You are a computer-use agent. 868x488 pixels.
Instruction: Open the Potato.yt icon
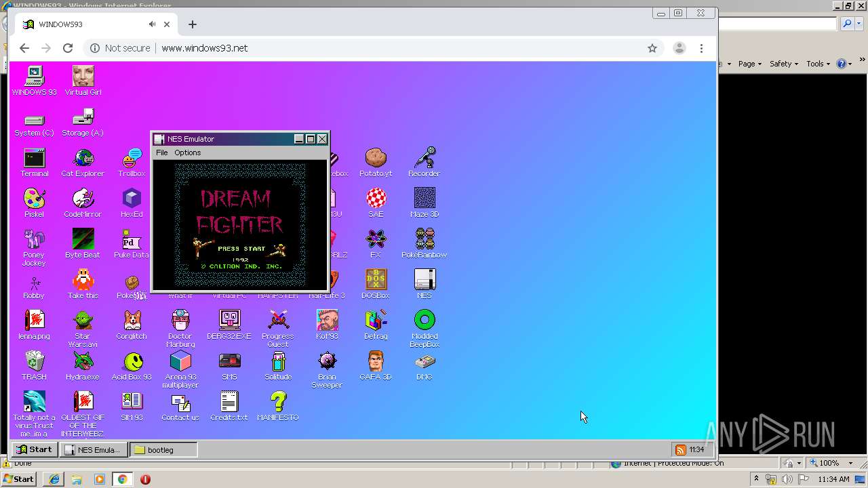click(376, 163)
